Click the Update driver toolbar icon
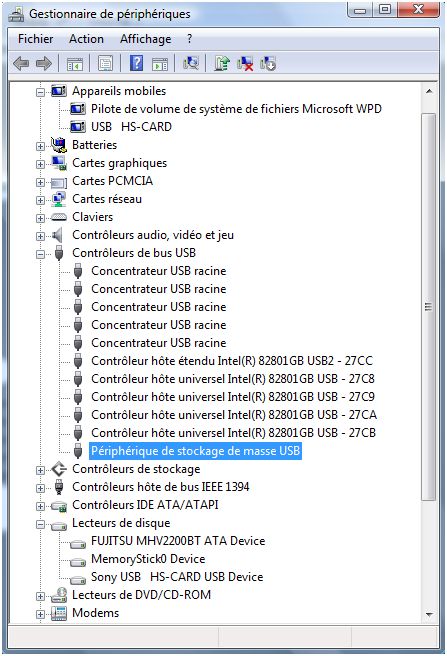Screen dimensions: 447x656 click(222, 64)
